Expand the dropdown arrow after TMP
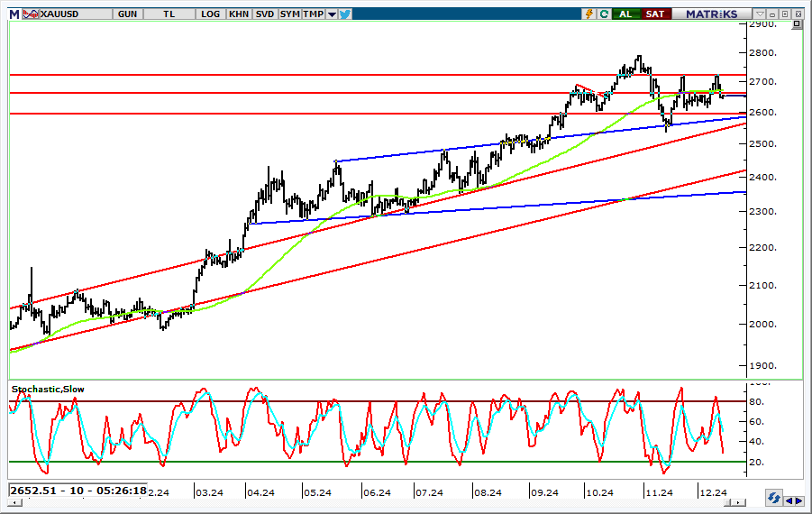The image size is (812, 514). (333, 14)
